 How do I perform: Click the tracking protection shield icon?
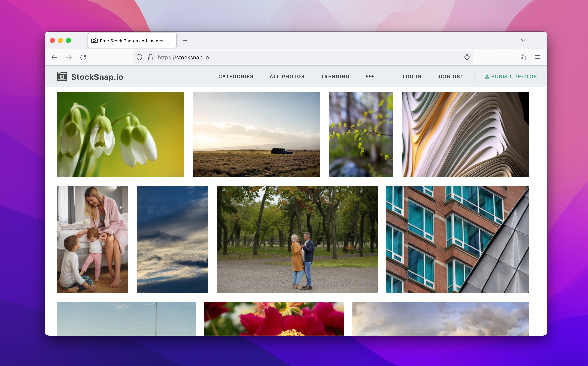[139, 57]
